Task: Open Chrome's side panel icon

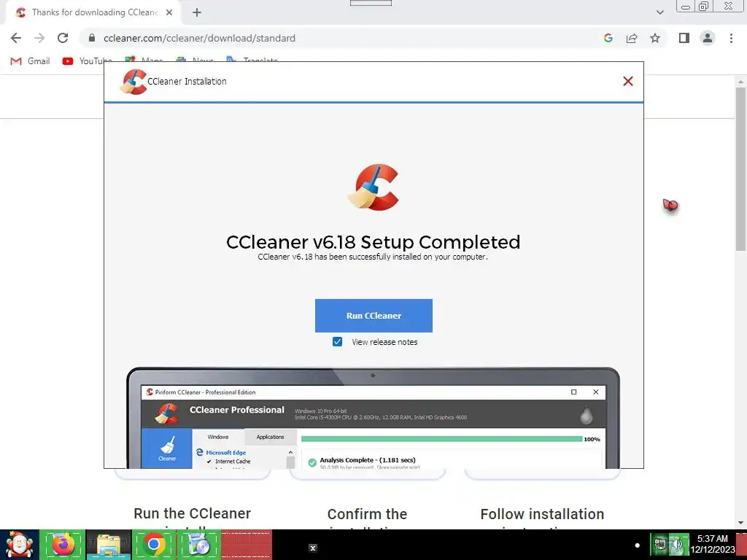Action: 684,38
